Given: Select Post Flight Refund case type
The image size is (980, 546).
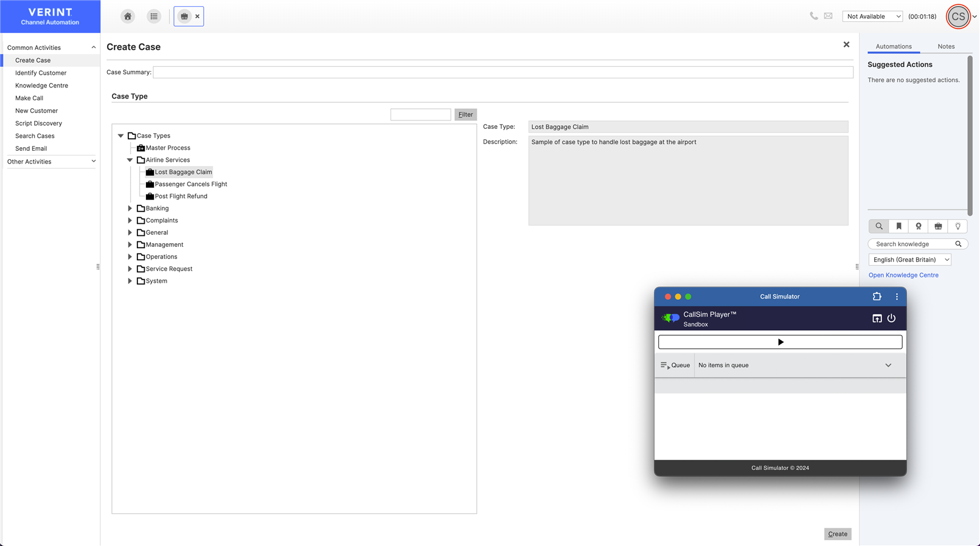Looking at the screenshot, I should pyautogui.click(x=181, y=196).
